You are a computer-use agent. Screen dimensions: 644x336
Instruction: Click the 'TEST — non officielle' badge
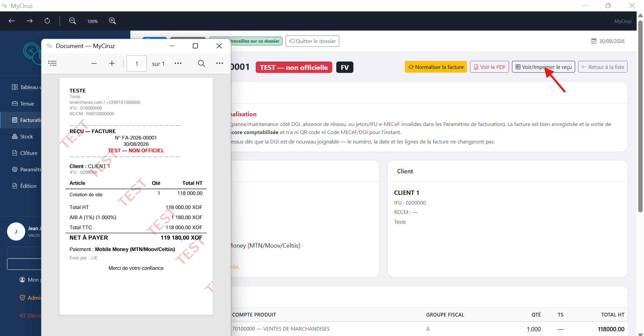pyautogui.click(x=294, y=67)
